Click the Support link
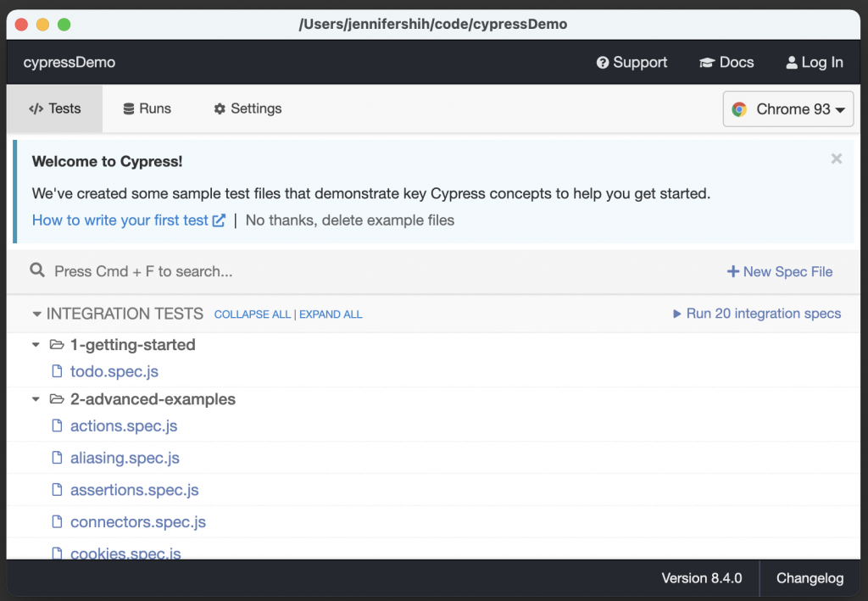 [x=632, y=63]
